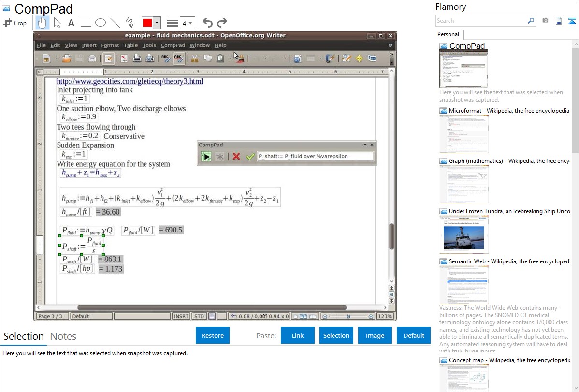Image resolution: width=579 pixels, height=392 pixels.
Task: Pick the rectangle drawing tool
Action: click(x=86, y=23)
